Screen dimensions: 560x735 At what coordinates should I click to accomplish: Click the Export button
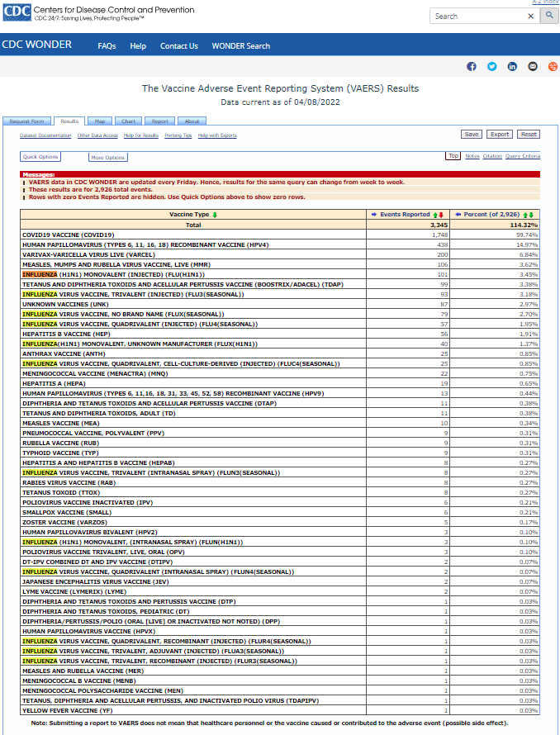pyautogui.click(x=500, y=134)
